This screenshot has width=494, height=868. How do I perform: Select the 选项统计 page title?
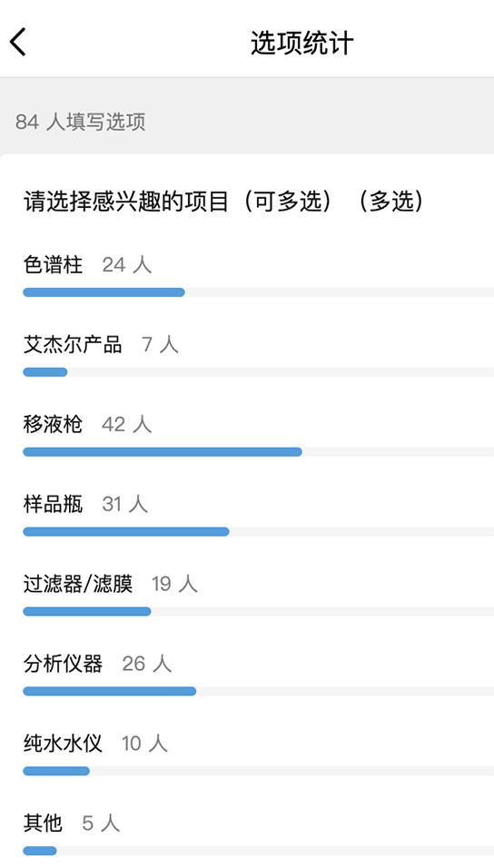(301, 43)
